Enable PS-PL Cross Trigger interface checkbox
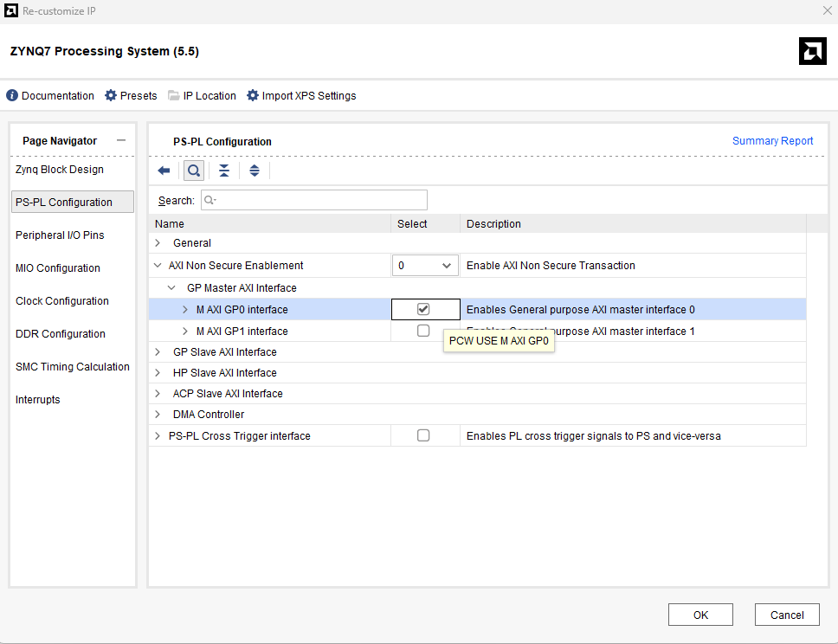Viewport: 838px width, 644px height. tap(423, 435)
